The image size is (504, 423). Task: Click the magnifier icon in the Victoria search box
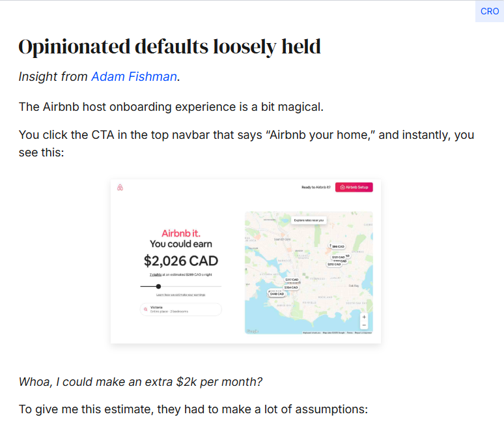pos(146,310)
